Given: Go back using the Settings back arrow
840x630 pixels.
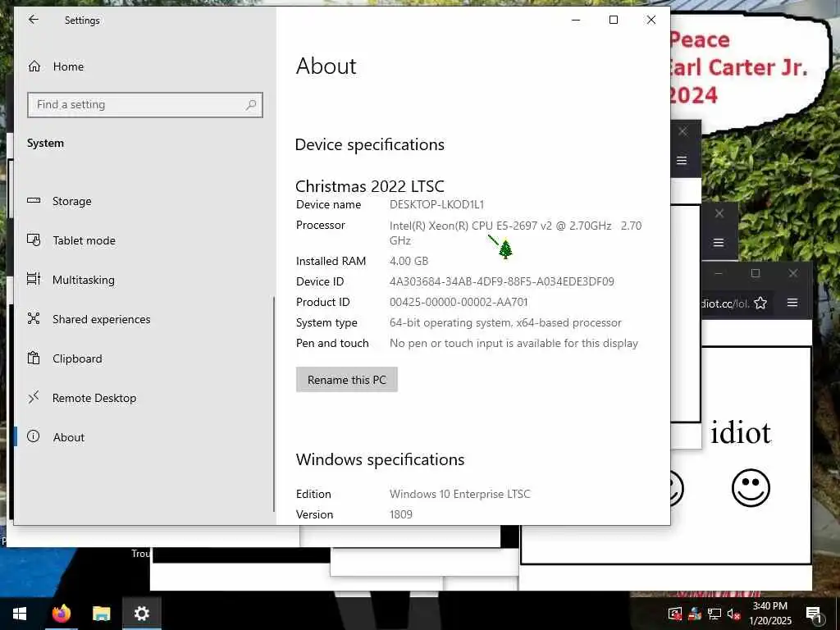Looking at the screenshot, I should (33, 20).
